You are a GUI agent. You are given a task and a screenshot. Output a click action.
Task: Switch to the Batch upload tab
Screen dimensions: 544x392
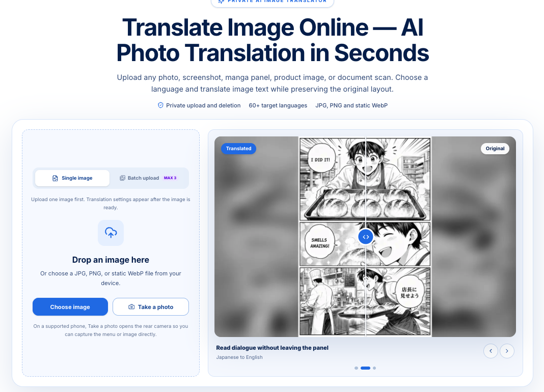[149, 178]
